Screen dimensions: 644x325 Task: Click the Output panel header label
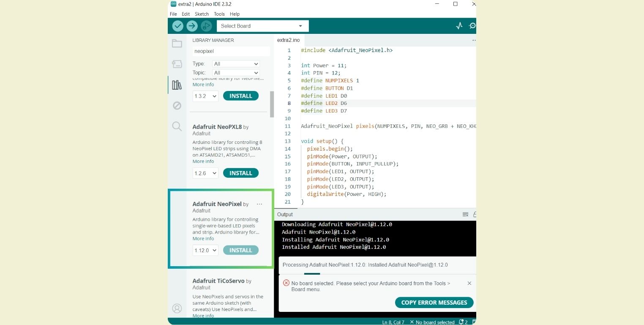(285, 215)
